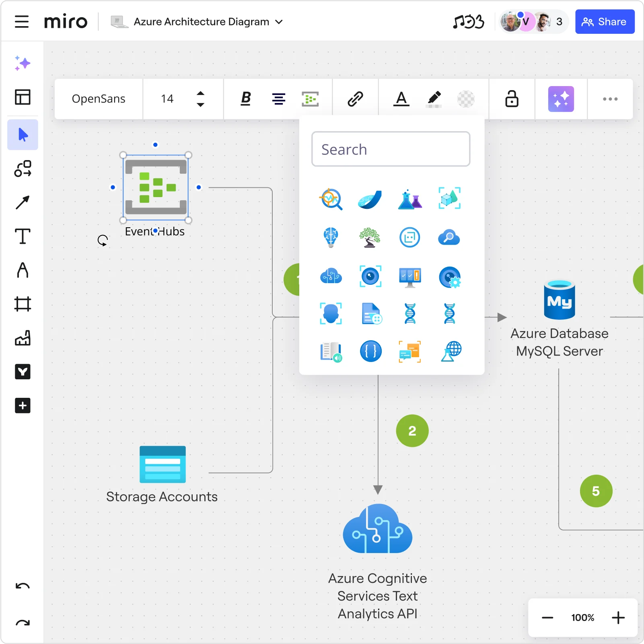Open text color picker
This screenshot has height=644, width=644.
[401, 99]
